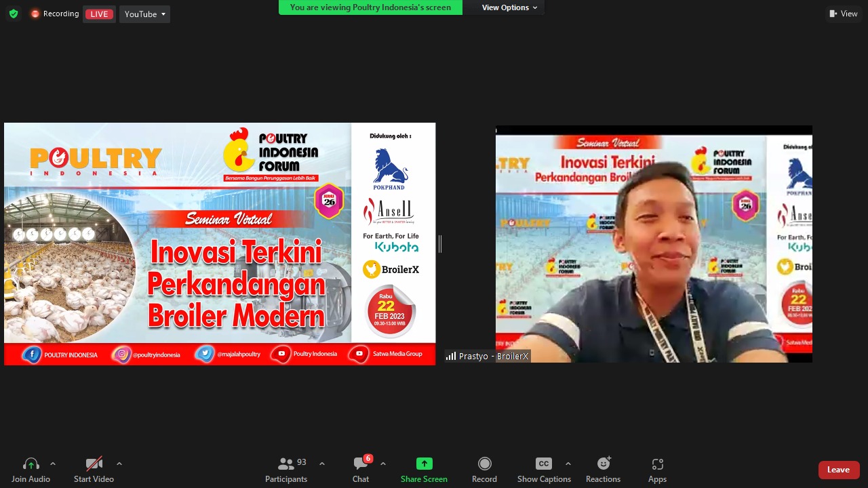Image resolution: width=868 pixels, height=488 pixels.
Task: Open the View Options dropdown
Action: 509,7
